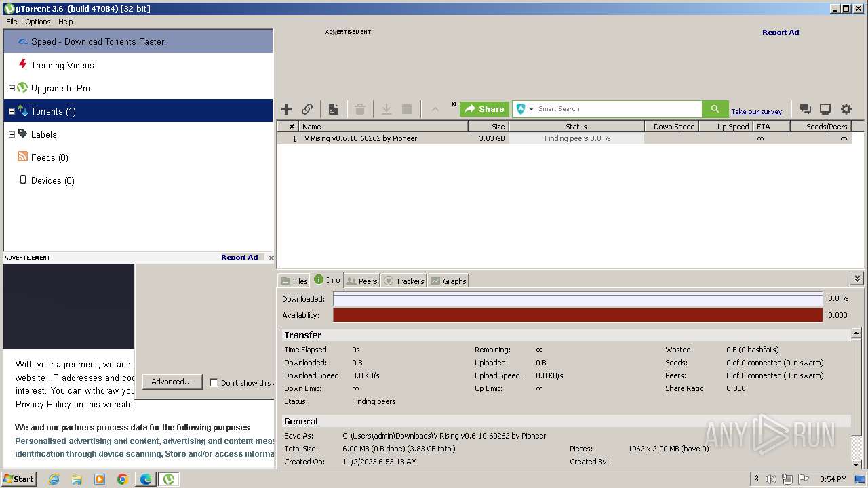The width and height of the screenshot is (868, 488).
Task: Expand the Torrents (1) tree node
Action: pos(12,111)
